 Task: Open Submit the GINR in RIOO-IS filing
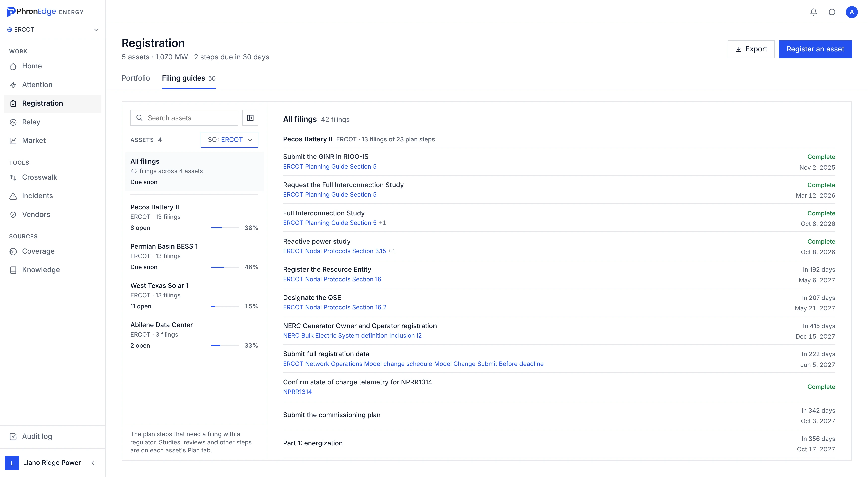click(559, 162)
